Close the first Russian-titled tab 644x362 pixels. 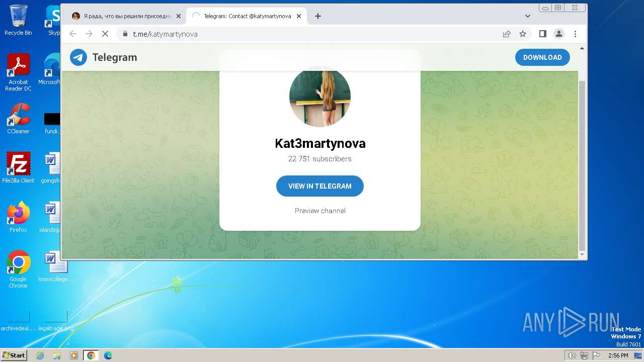coord(178,16)
